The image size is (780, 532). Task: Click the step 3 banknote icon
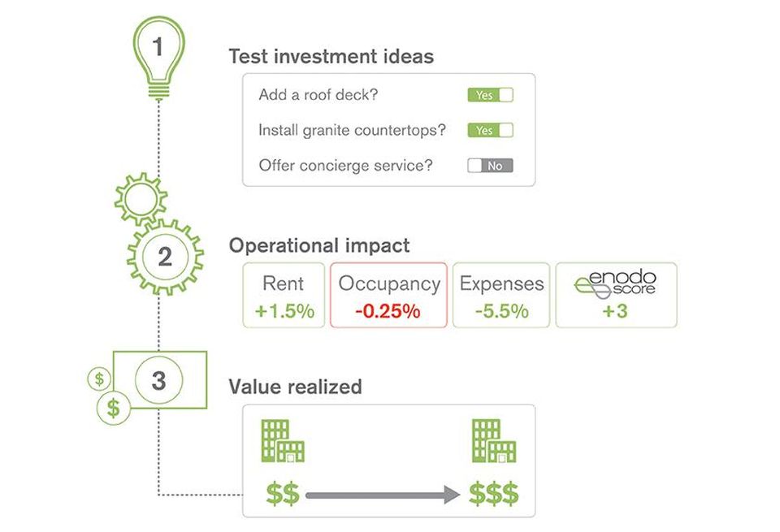point(160,380)
